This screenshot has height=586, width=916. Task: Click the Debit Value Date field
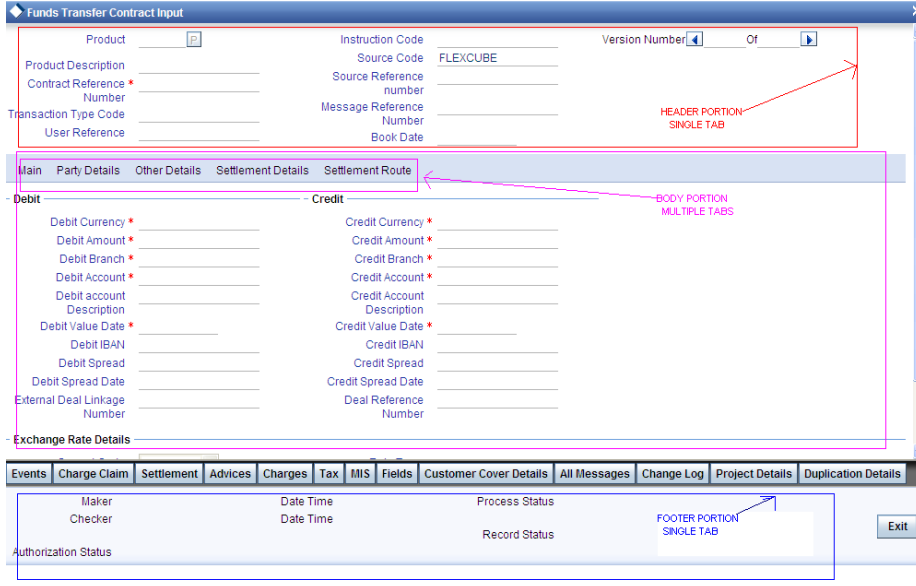pos(179,327)
